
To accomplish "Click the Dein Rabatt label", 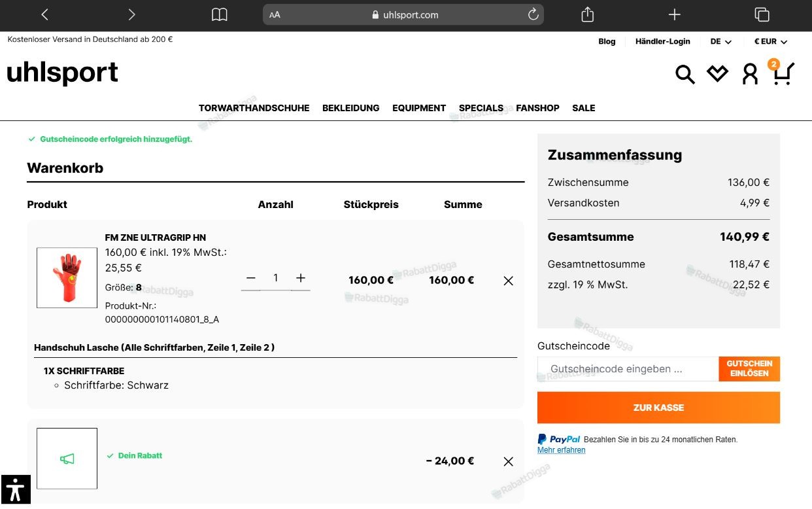I will pyautogui.click(x=140, y=455).
